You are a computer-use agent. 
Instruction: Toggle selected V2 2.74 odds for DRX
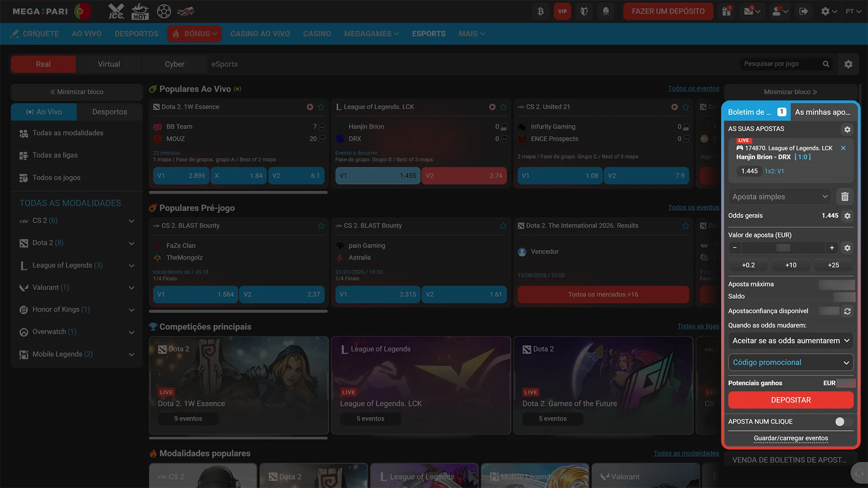[x=464, y=176]
